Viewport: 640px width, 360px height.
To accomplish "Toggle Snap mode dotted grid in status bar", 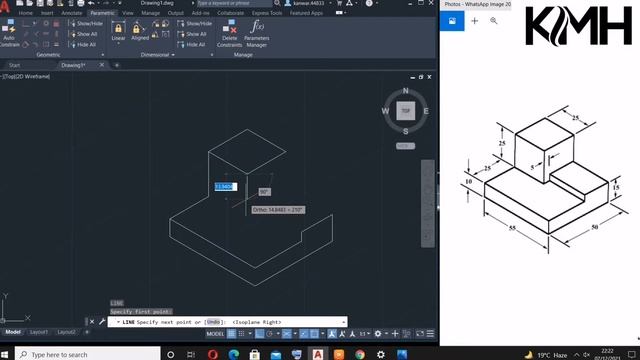I will [x=241, y=334].
